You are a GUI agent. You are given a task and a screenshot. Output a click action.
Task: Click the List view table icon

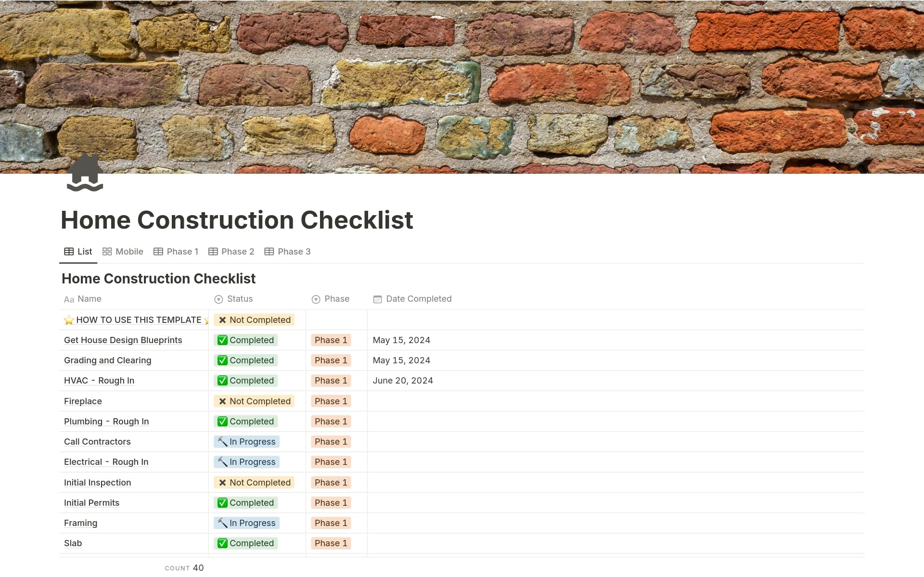[69, 252]
